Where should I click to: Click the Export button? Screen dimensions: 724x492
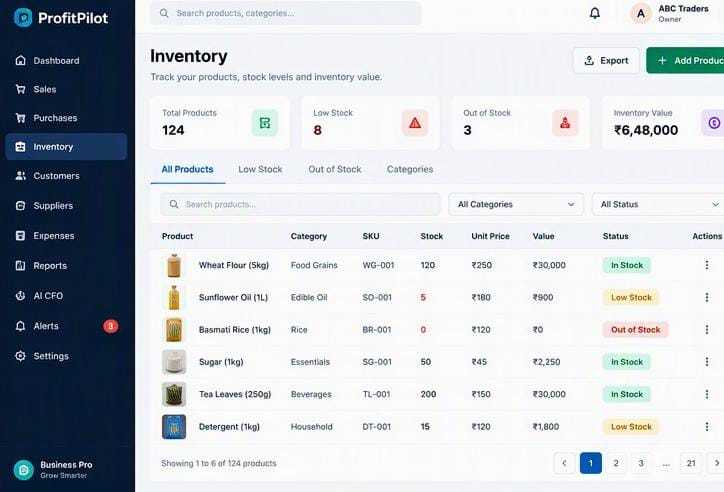(606, 60)
